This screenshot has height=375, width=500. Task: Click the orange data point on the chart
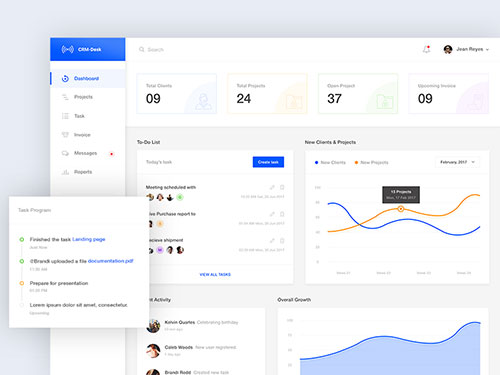pyautogui.click(x=401, y=209)
